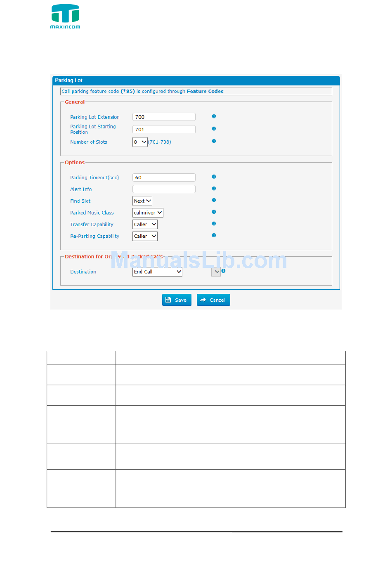Click info icon for Number of Slots
Viewport: 392px width, 565px height.
(x=214, y=141)
